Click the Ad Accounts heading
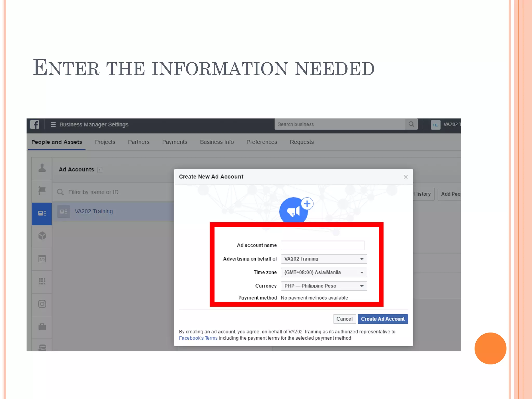532x399 pixels. 76,170
